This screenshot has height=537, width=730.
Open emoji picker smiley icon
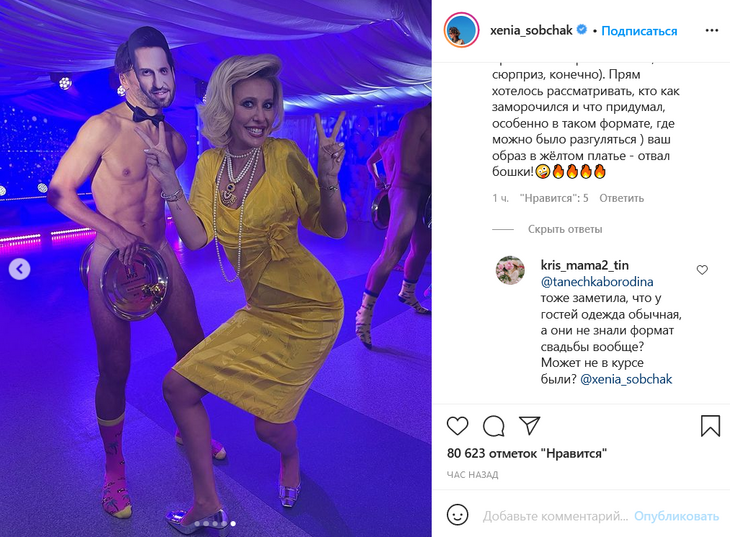(x=457, y=515)
